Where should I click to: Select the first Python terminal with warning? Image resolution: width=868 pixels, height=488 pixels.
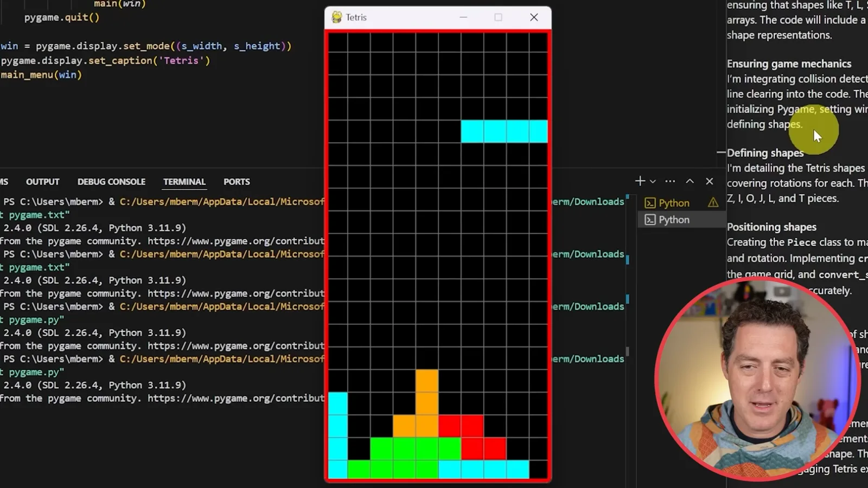682,203
